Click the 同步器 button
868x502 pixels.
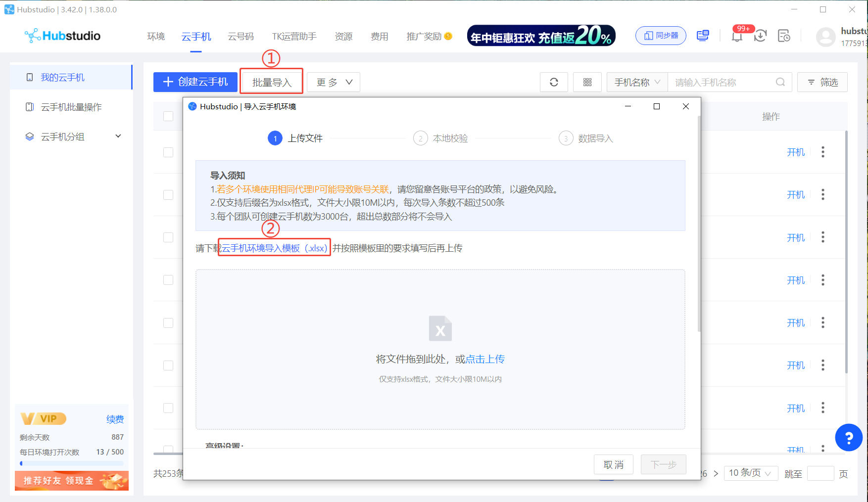click(661, 36)
